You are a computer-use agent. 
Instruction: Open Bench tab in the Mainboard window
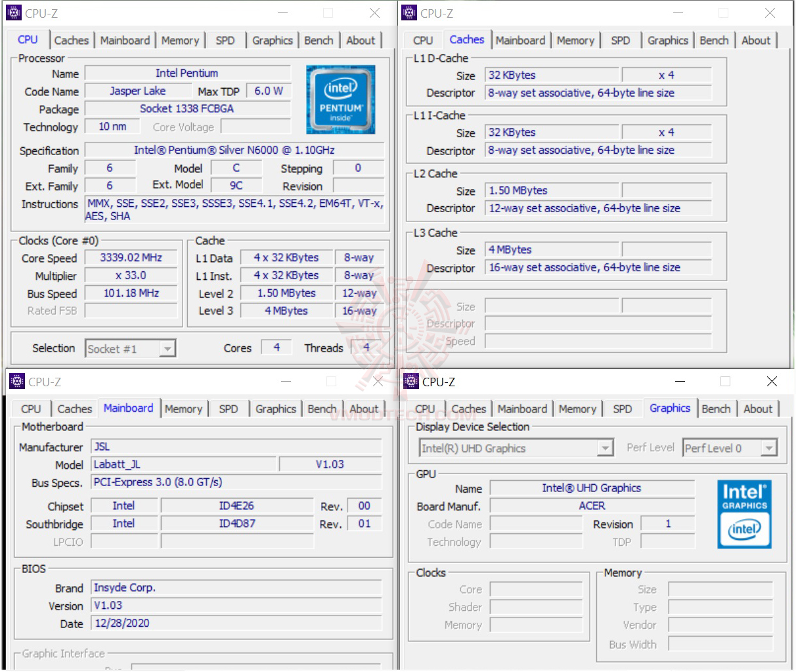pyautogui.click(x=322, y=409)
